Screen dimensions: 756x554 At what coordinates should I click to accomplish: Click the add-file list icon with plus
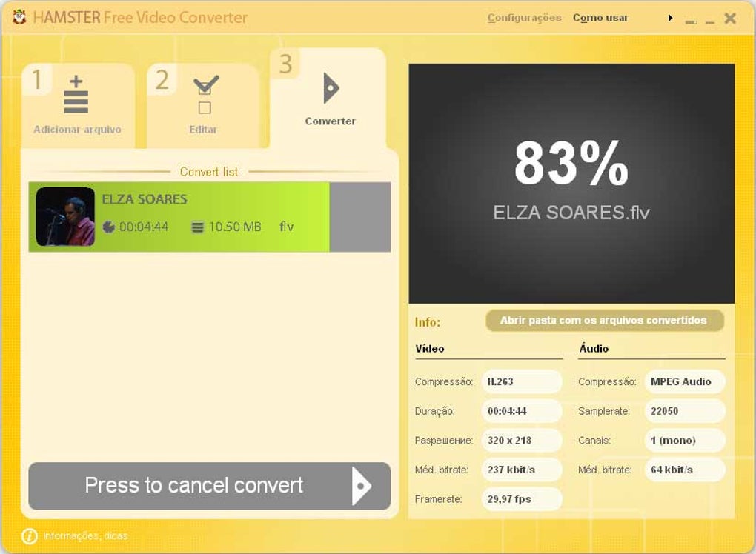[76, 94]
